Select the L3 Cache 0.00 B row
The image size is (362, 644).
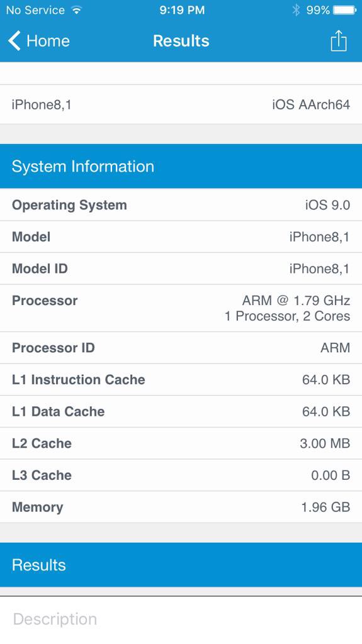pos(181,475)
